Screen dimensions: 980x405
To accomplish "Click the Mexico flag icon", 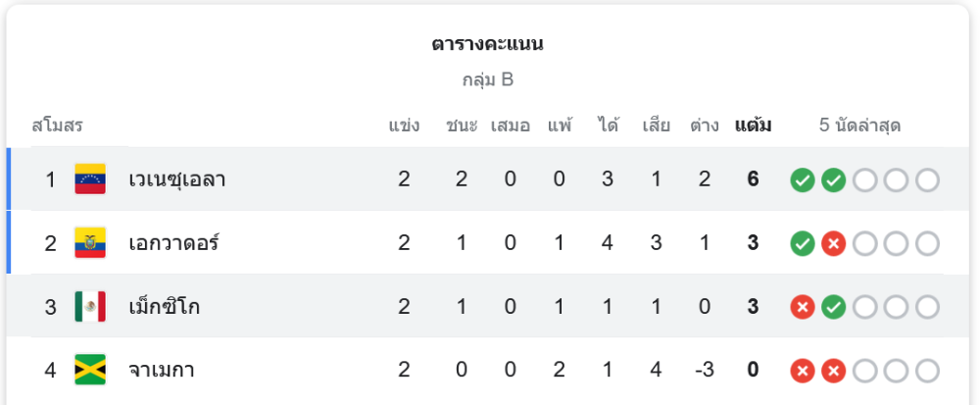I will 90,307.
